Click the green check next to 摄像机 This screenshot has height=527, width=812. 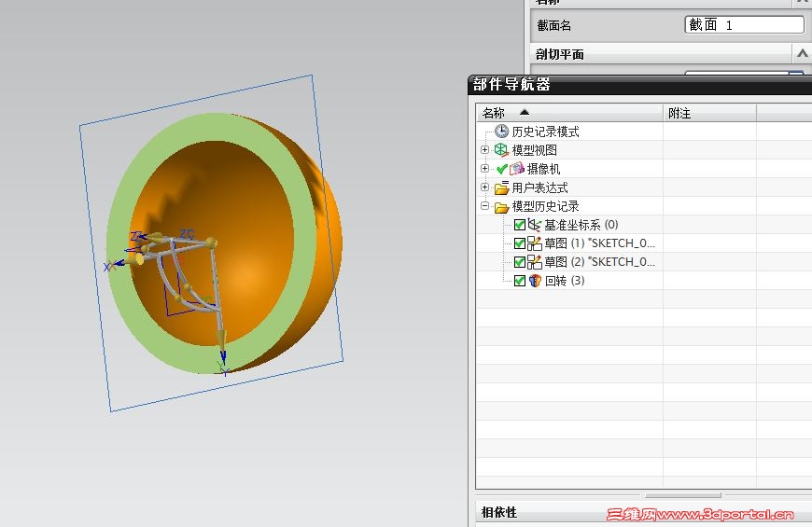pos(501,169)
